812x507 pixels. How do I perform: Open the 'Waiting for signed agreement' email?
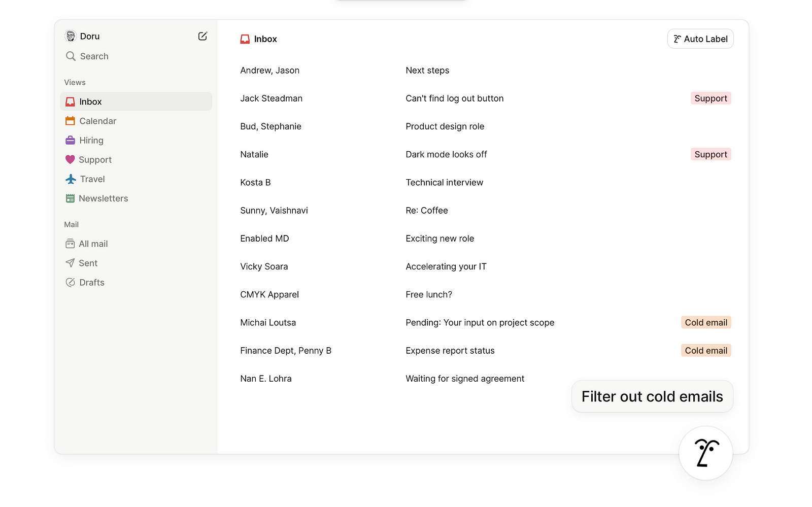465,379
